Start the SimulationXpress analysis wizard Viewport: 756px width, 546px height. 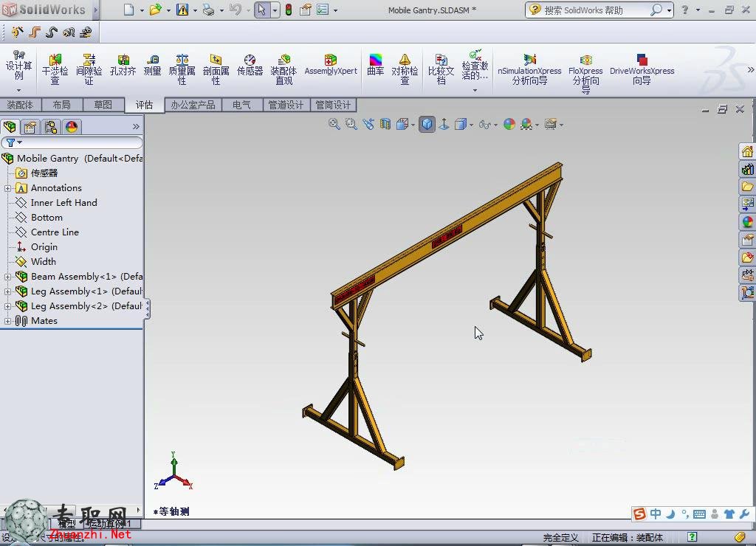pyautogui.click(x=529, y=69)
